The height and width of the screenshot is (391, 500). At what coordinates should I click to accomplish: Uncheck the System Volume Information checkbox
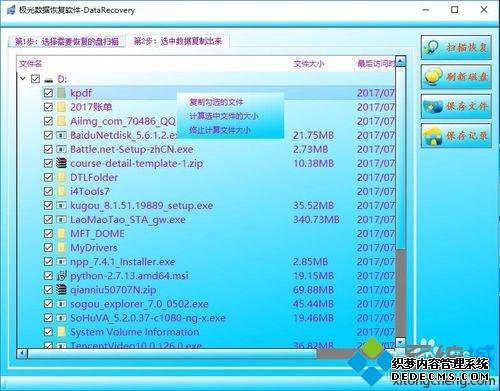click(48, 332)
